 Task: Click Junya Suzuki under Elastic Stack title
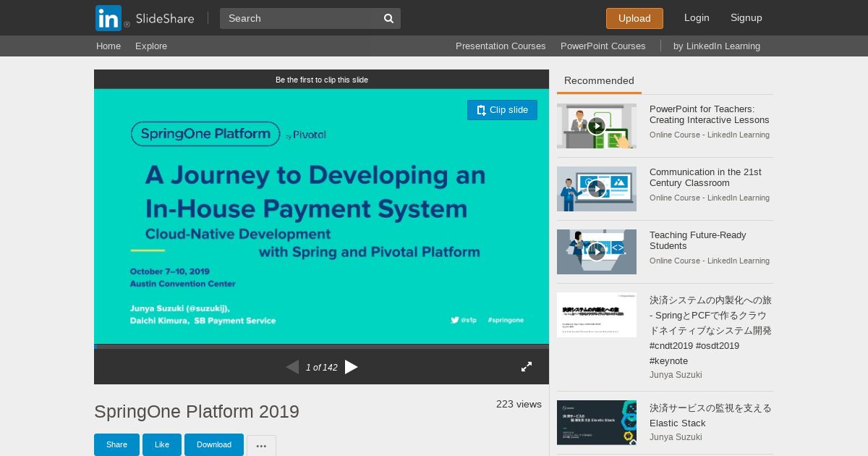click(676, 437)
